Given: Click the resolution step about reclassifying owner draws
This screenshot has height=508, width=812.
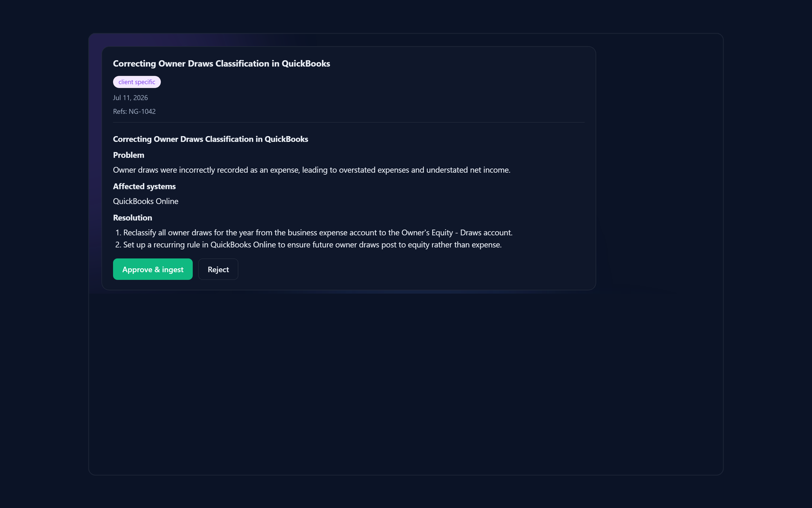Looking at the screenshot, I should coord(318,233).
